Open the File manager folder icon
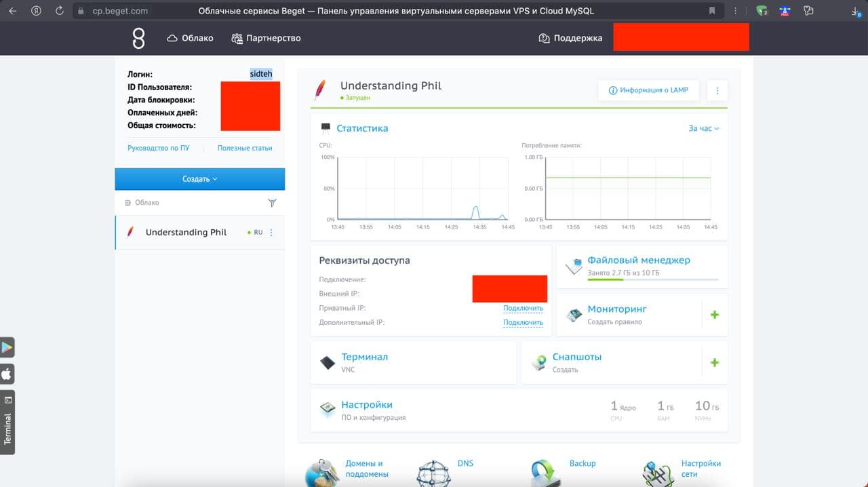This screenshot has height=487, width=868. pyautogui.click(x=574, y=266)
